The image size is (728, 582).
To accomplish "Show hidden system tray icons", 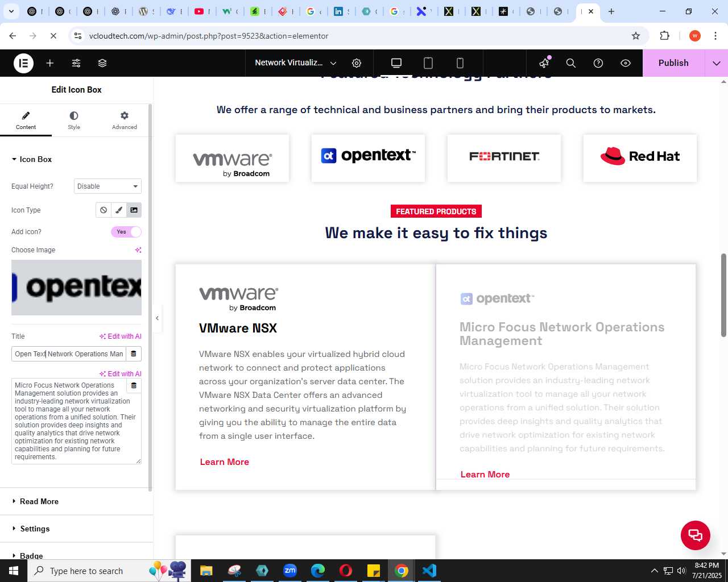I will [654, 571].
